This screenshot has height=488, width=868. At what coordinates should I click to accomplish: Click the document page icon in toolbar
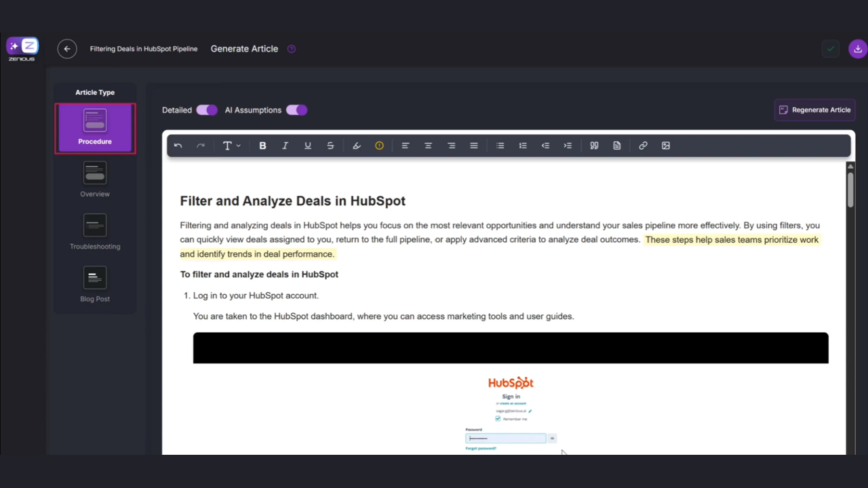tap(616, 146)
